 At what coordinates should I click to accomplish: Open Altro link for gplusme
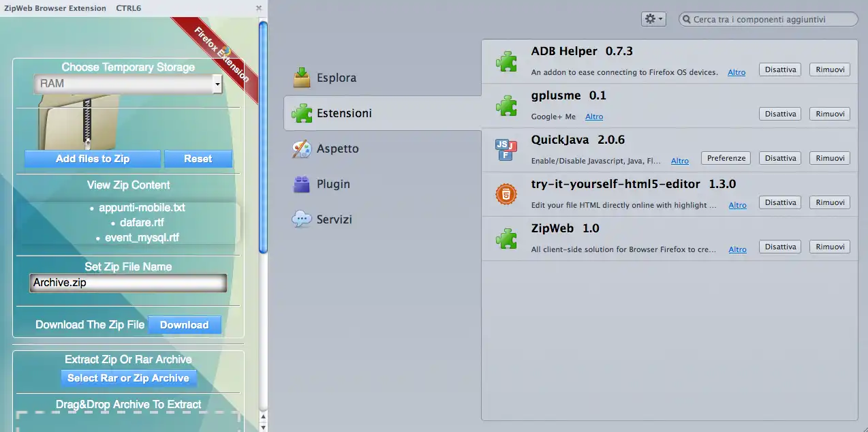coord(594,117)
